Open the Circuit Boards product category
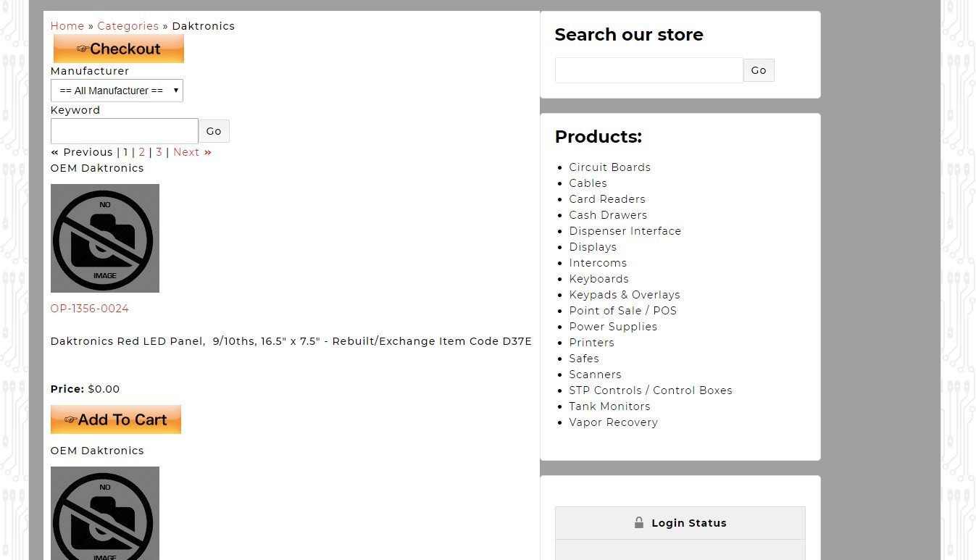976x560 pixels. (609, 167)
